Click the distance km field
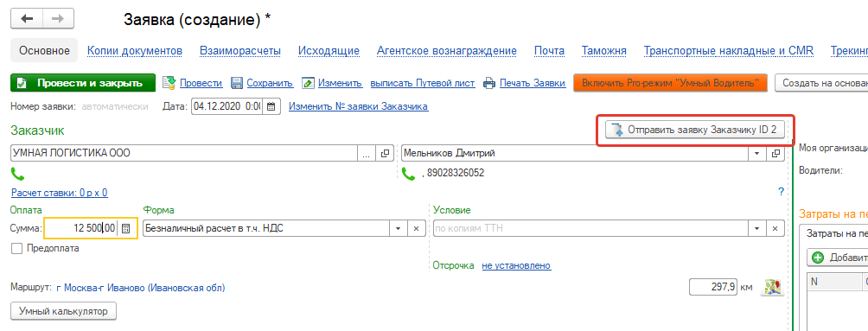 point(713,287)
